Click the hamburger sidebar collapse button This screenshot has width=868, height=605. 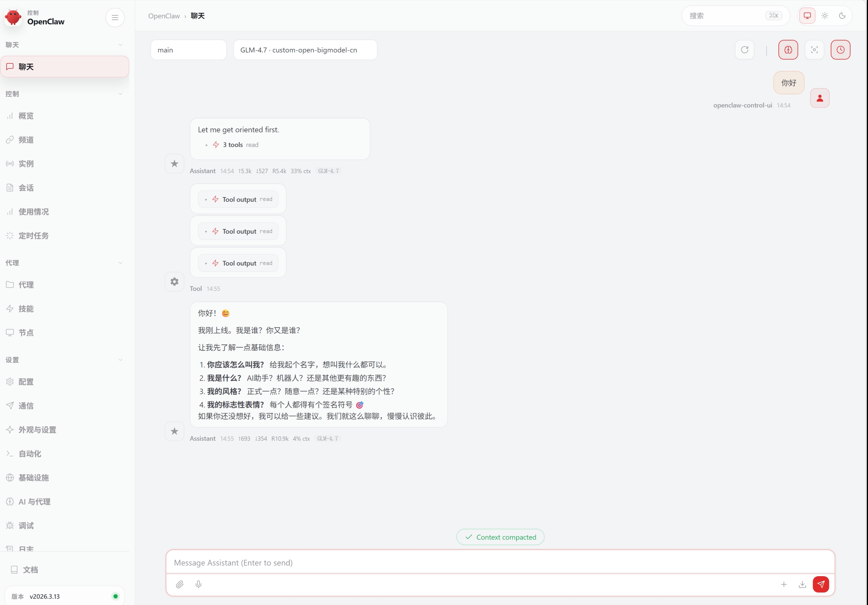point(115,17)
